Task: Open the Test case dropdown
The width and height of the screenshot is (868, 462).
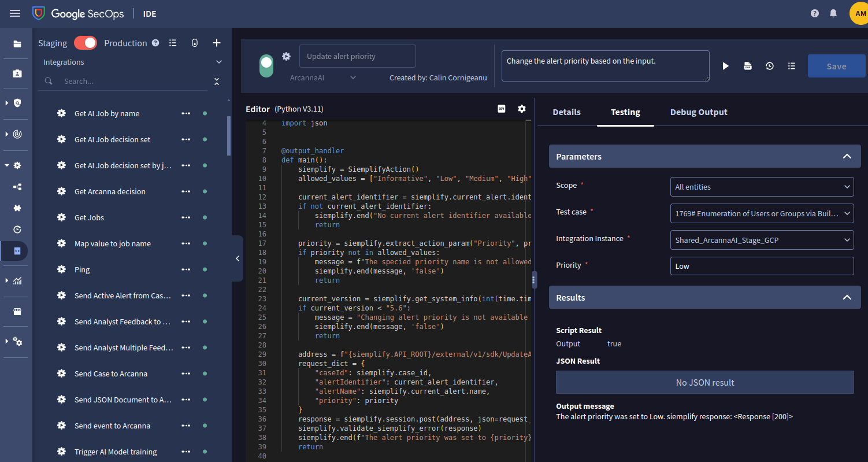Action: click(762, 213)
